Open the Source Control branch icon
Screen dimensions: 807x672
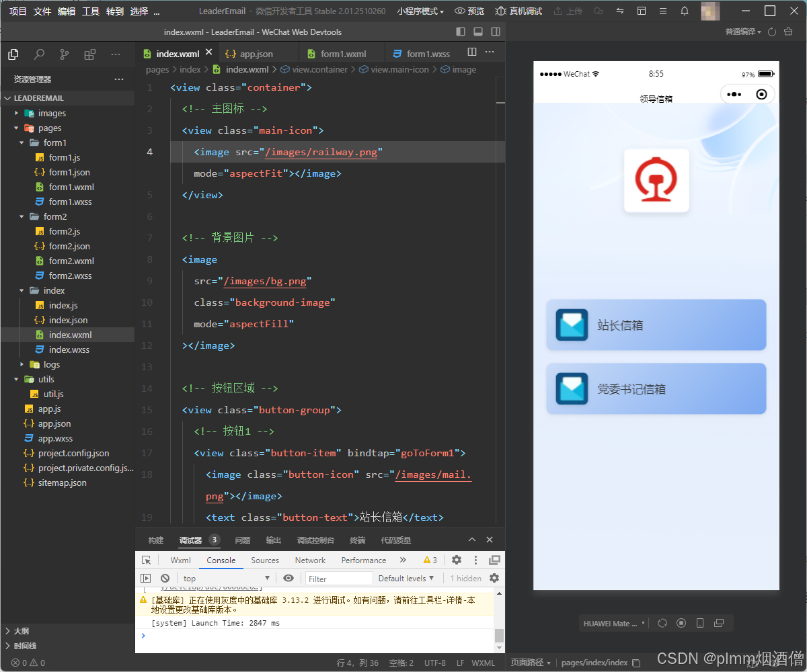pos(65,54)
